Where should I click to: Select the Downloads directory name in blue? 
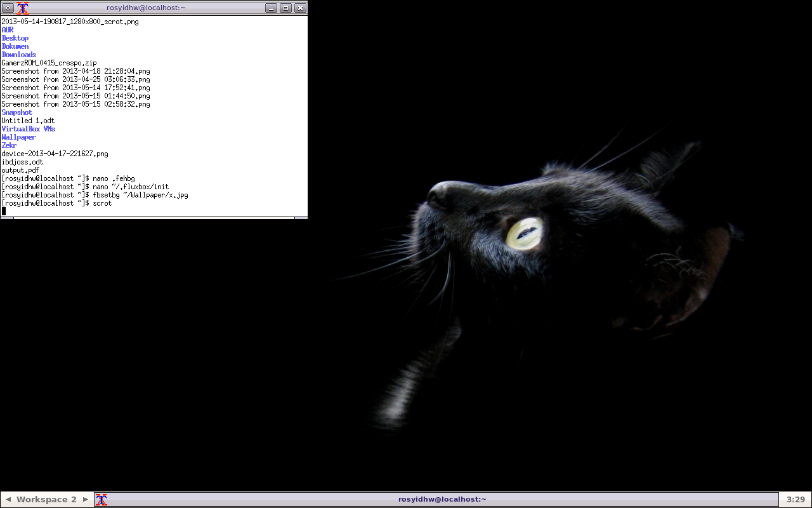[x=18, y=54]
